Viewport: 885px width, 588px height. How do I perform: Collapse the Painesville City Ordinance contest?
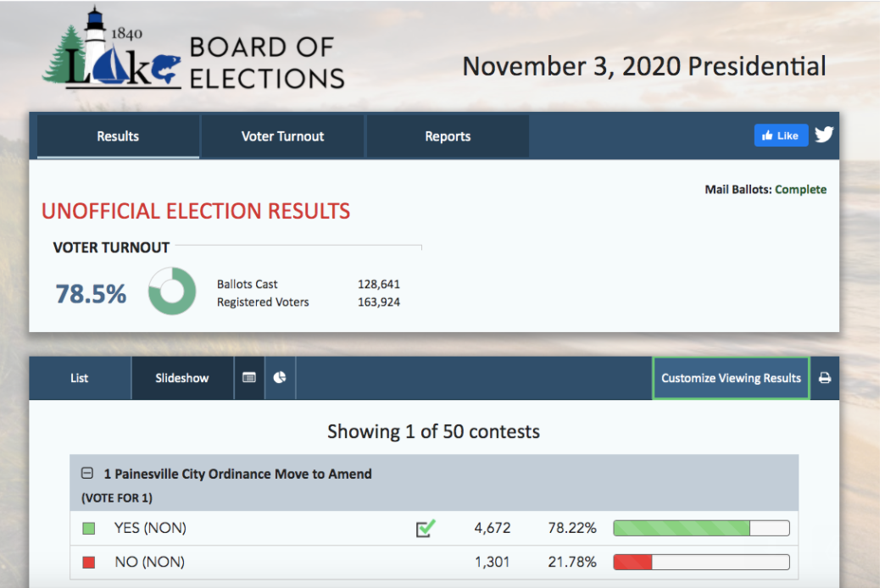pyautogui.click(x=86, y=474)
